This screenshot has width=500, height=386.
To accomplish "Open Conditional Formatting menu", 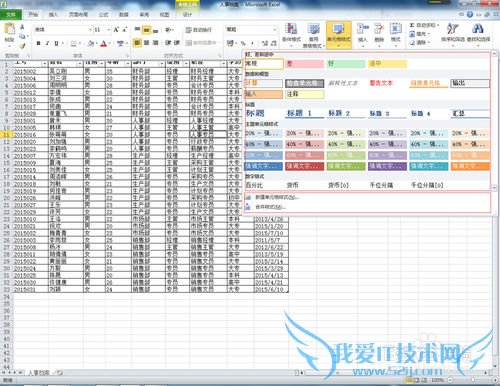I will [292, 35].
